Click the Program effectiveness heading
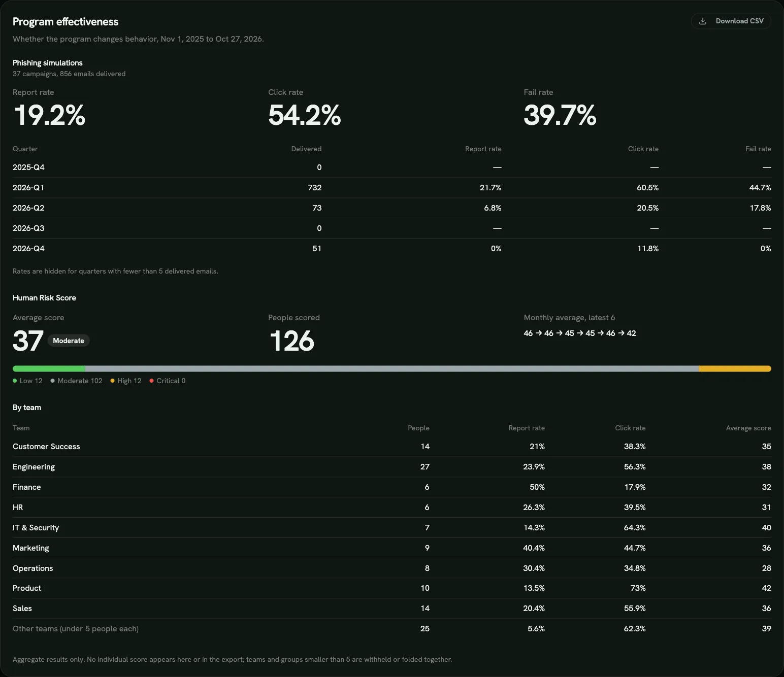The image size is (784, 677). [66, 22]
